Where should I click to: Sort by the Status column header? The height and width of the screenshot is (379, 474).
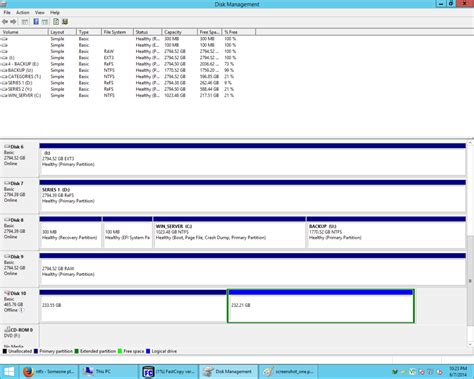pos(148,32)
